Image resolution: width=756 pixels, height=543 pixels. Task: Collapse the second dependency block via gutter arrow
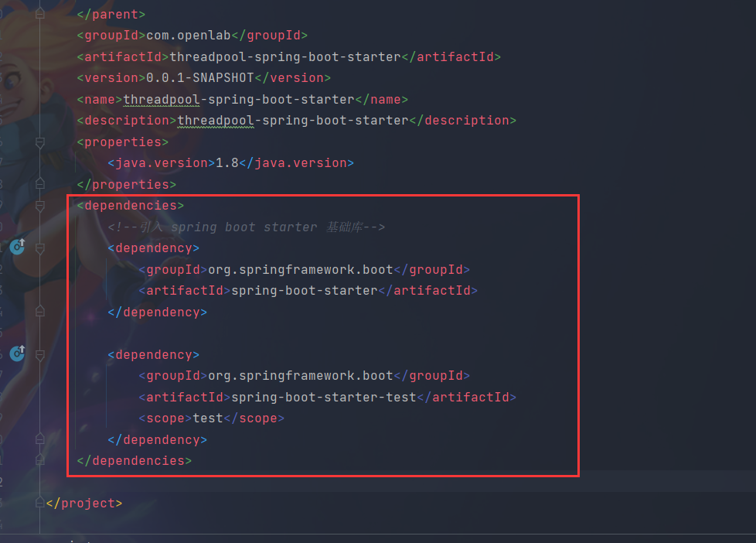39,354
